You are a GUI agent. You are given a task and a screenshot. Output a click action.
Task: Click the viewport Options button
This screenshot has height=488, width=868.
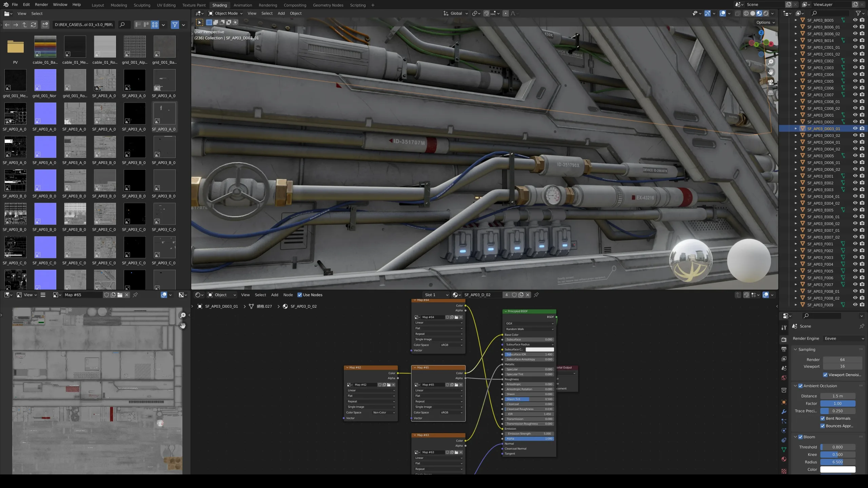click(765, 23)
